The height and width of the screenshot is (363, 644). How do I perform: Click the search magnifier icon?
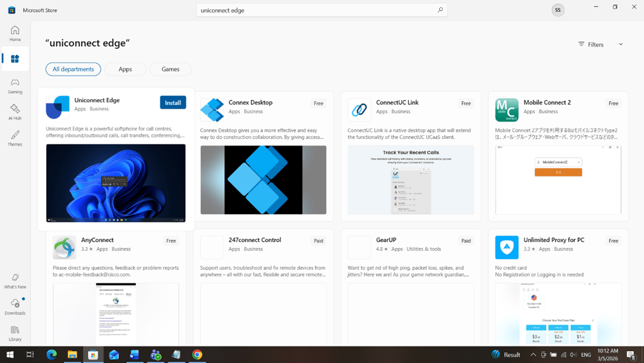click(x=440, y=10)
